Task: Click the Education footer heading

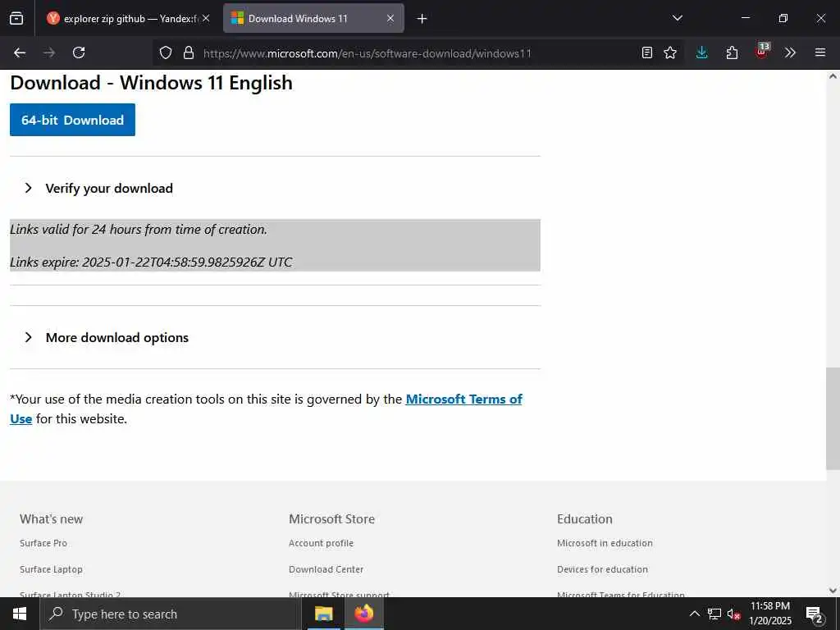Action: (584, 519)
